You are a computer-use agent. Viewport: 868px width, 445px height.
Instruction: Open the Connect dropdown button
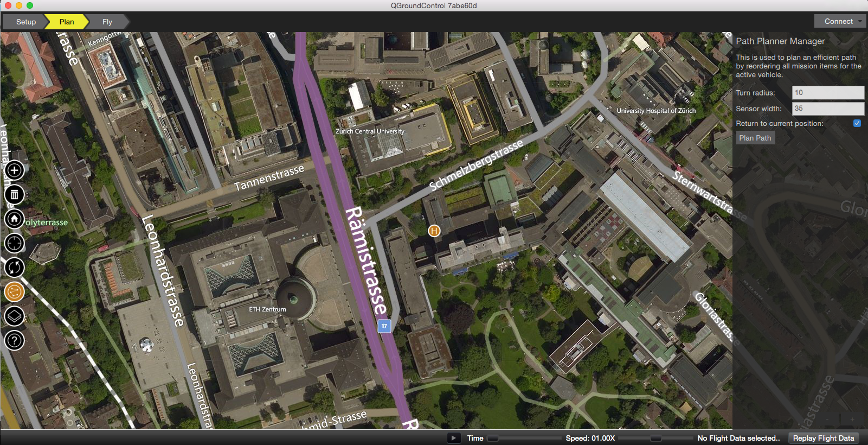840,21
